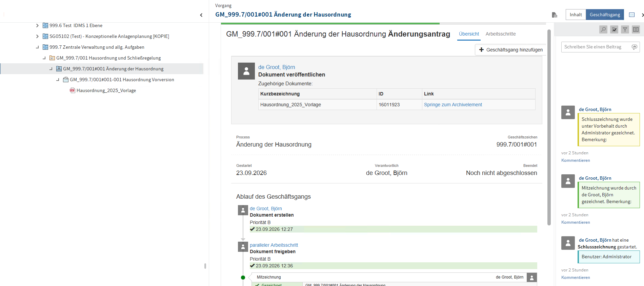Expand SG05102 Konzeptionelle Anlagenplanung node

pos(37,36)
